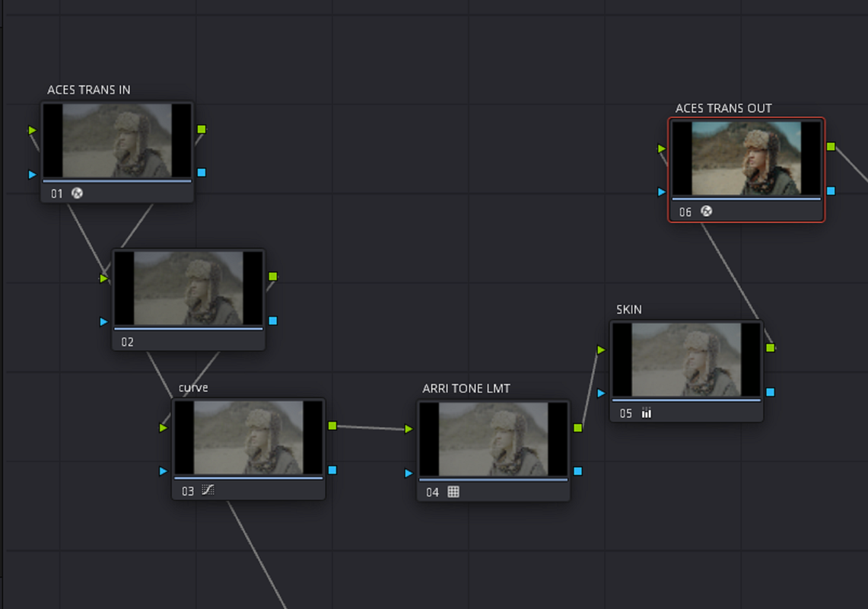Click the blue key input of curve node
The width and height of the screenshot is (868, 609).
click(164, 471)
